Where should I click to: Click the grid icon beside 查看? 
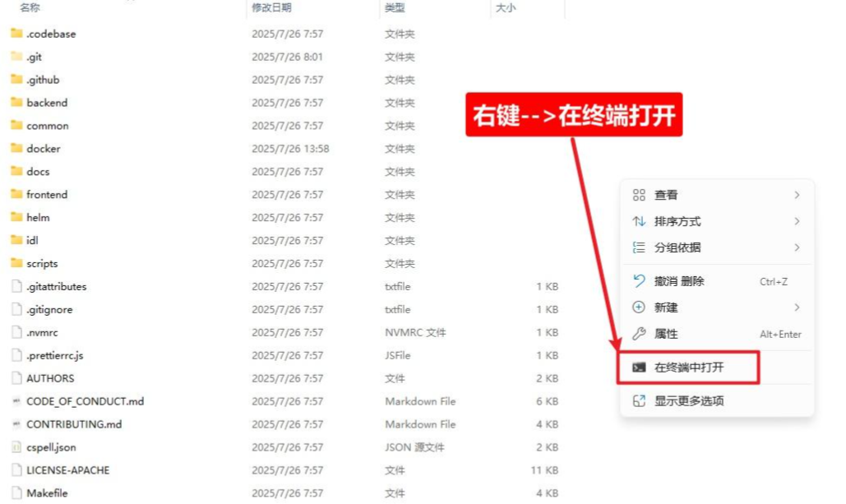point(639,195)
